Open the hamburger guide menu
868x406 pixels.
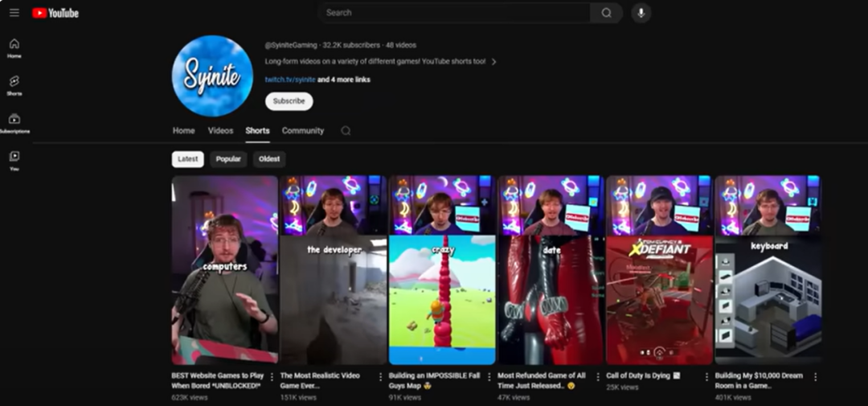pos(14,13)
